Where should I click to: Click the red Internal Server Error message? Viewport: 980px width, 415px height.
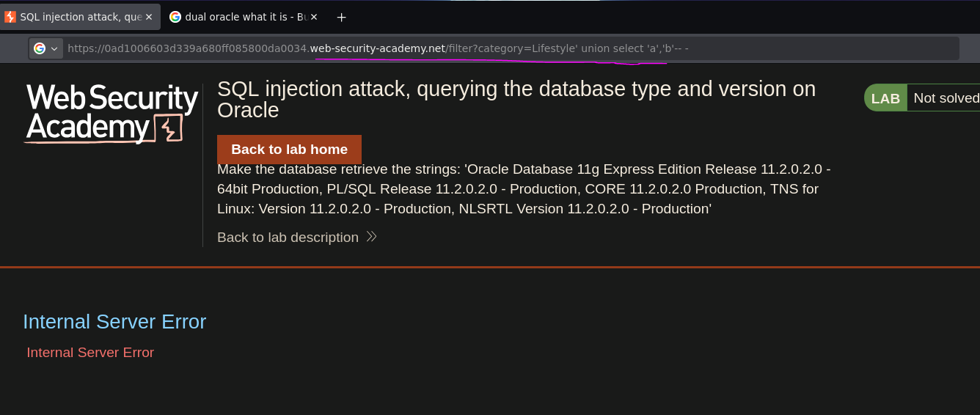coord(90,353)
